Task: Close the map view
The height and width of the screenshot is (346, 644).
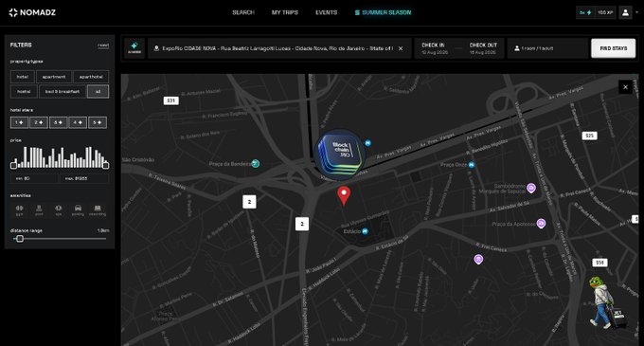Action: coord(625,87)
